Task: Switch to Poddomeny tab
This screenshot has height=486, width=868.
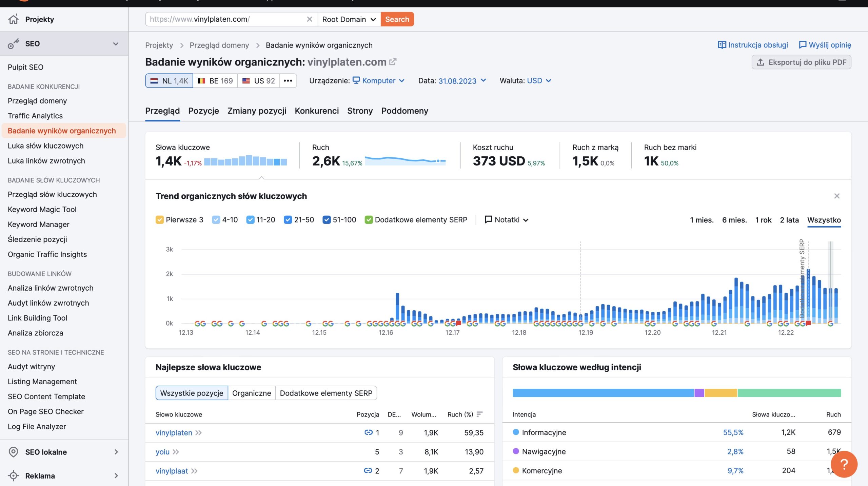Action: point(405,111)
